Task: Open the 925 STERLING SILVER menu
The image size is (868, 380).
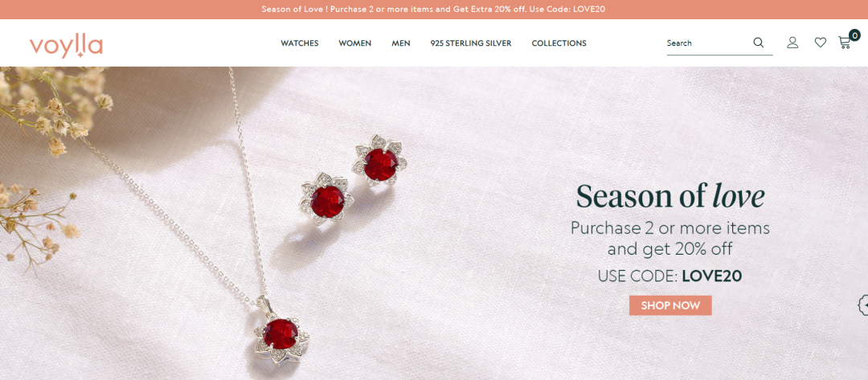Action: pos(470,43)
